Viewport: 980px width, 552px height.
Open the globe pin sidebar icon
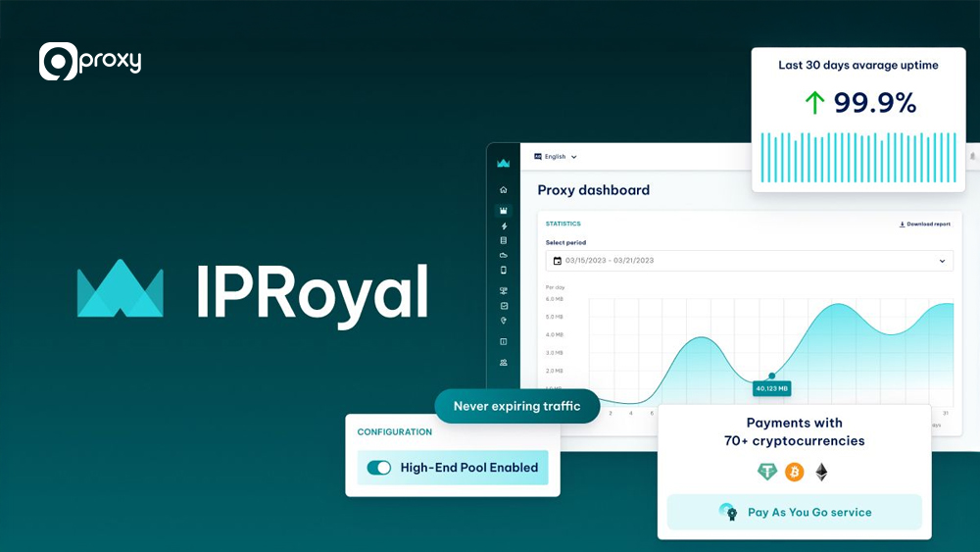(x=503, y=321)
